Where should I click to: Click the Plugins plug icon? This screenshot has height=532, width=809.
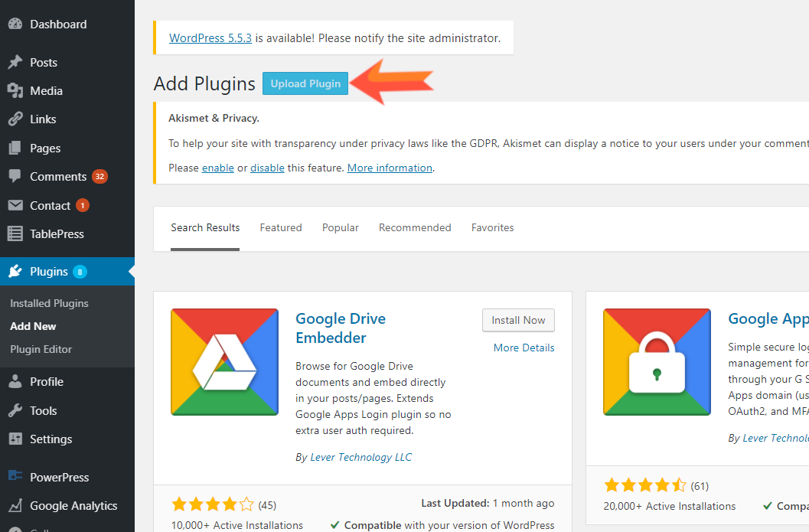point(16,271)
